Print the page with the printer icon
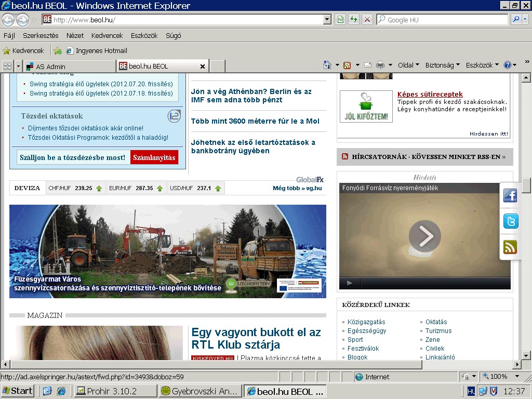 point(380,65)
